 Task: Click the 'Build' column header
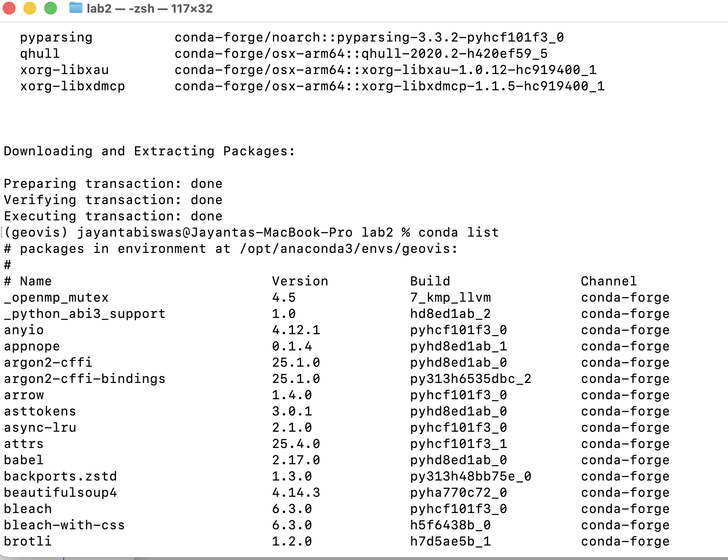(430, 281)
